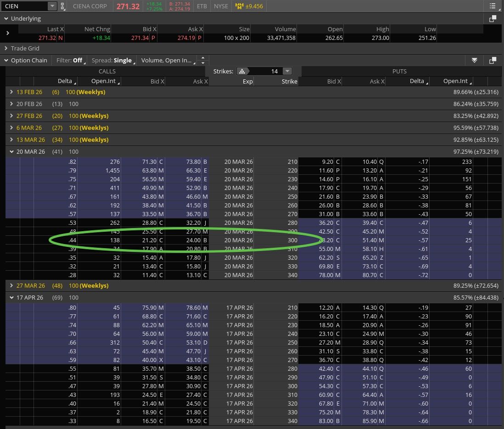
Task: Collapse the 17 APR 26 expiration row
Action: 11,297
